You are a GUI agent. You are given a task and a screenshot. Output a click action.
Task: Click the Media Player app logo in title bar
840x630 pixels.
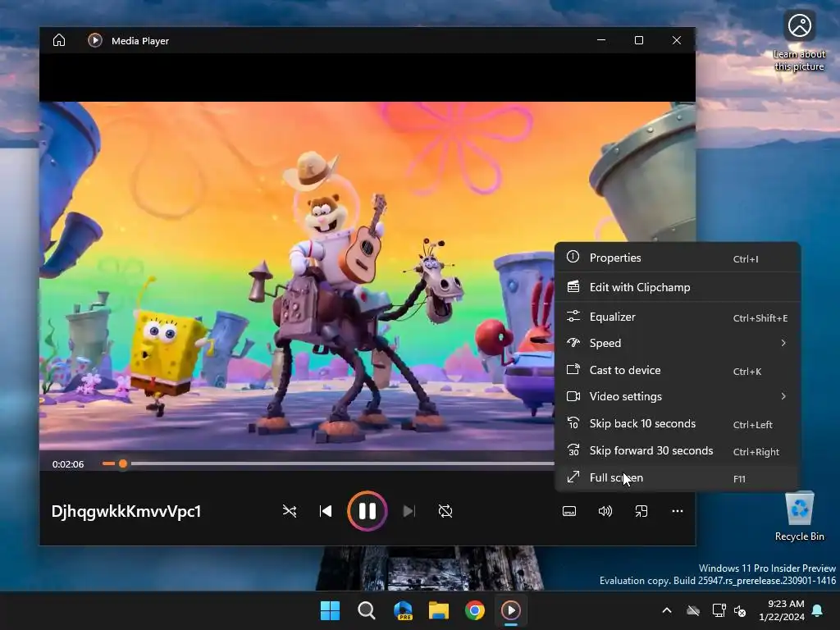95,40
